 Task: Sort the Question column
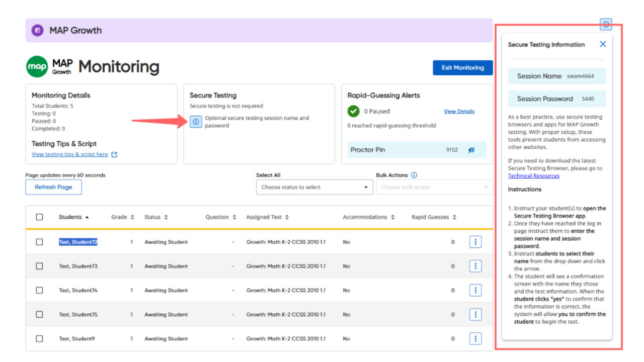coord(234,217)
